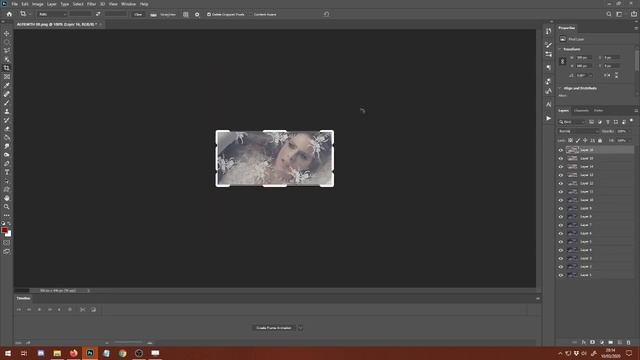Click the Timeline zoom slider

[x=128, y=343]
